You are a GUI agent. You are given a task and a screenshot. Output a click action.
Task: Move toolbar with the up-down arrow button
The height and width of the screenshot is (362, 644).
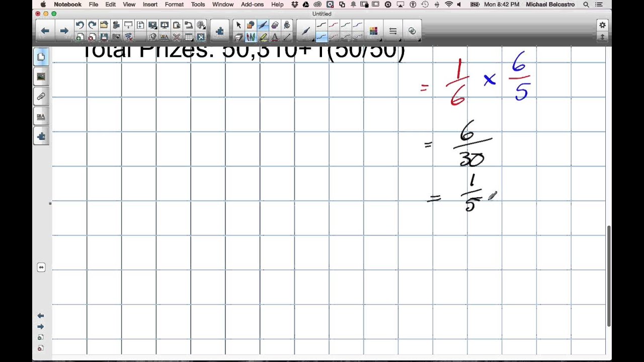(602, 37)
